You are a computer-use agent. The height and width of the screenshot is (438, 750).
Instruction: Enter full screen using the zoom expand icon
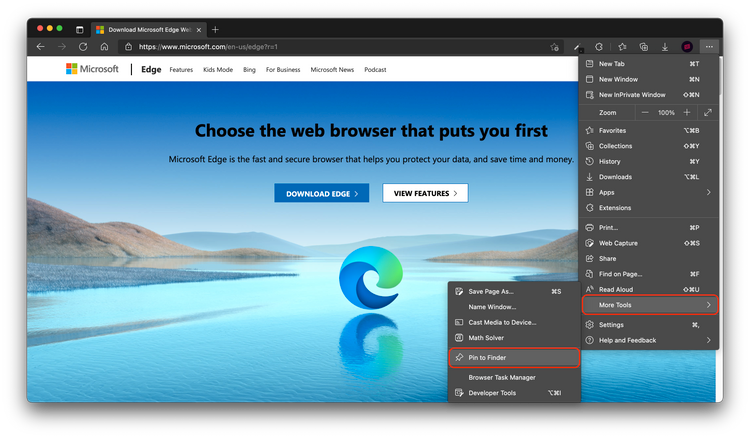pyautogui.click(x=708, y=113)
